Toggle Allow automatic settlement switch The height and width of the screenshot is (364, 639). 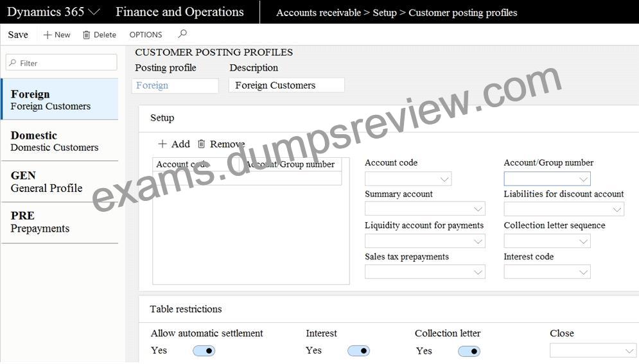point(204,351)
